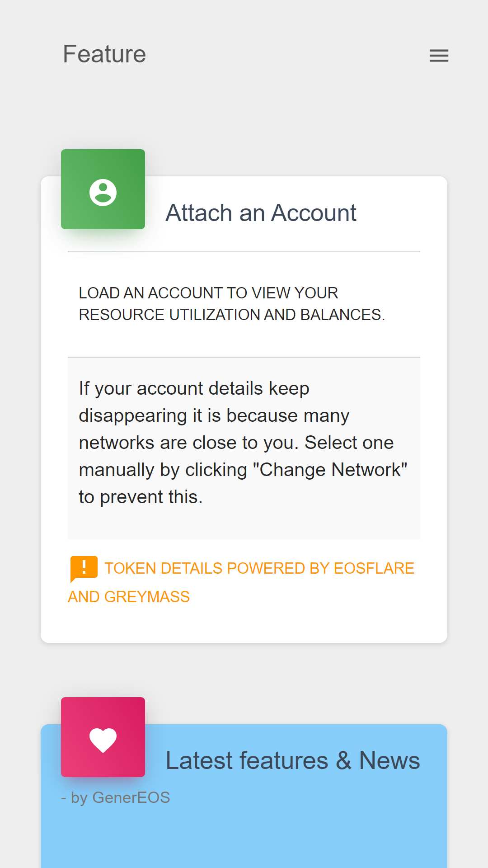
Task: Open Latest features & News heading
Action: [293, 760]
